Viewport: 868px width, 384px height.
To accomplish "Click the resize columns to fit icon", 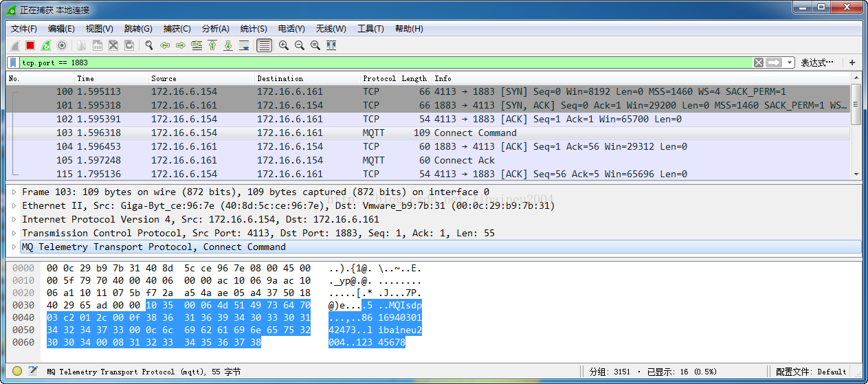I will click(x=331, y=45).
